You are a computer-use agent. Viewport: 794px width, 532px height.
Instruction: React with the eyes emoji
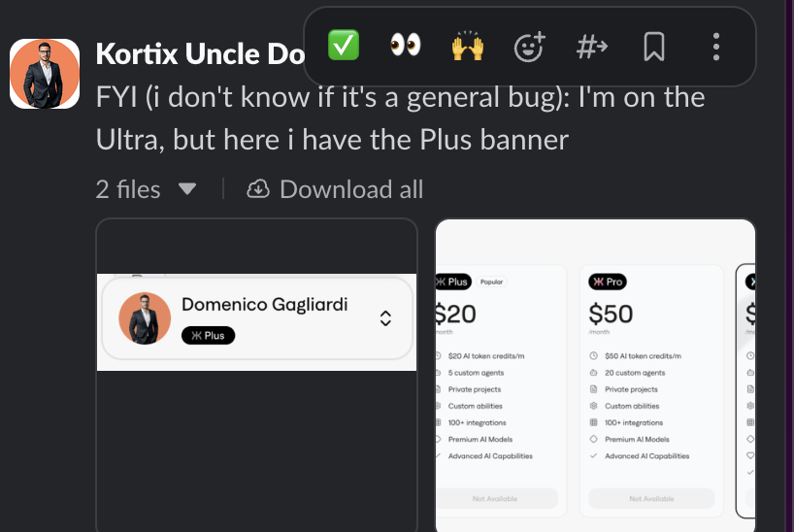[x=405, y=46]
